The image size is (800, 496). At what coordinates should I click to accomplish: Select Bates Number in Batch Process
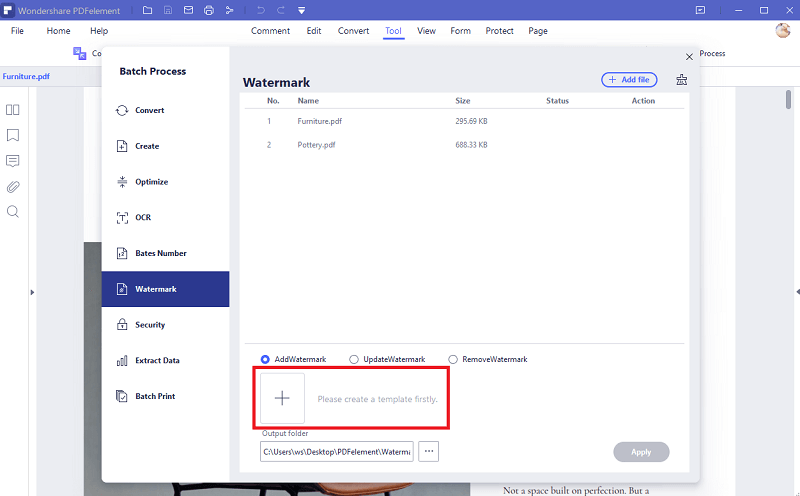pyautogui.click(x=165, y=253)
